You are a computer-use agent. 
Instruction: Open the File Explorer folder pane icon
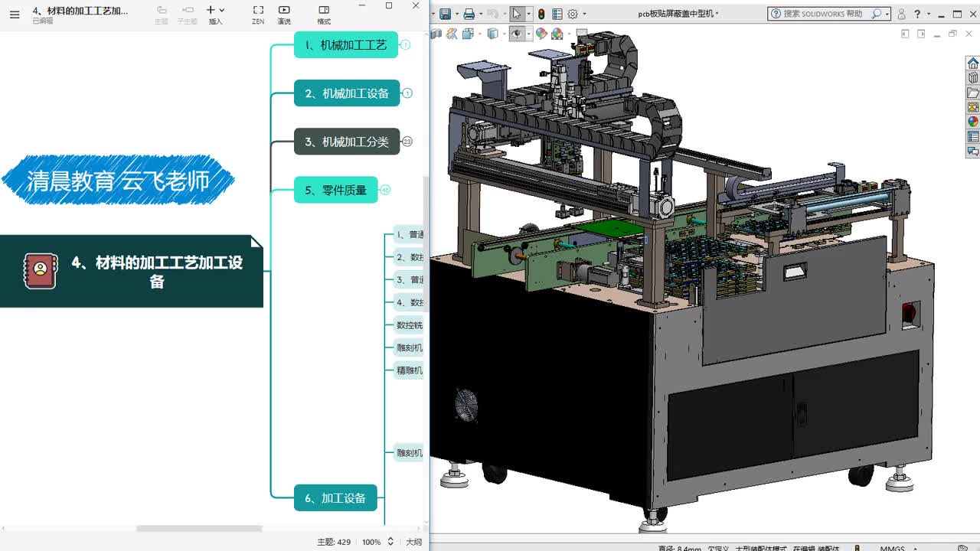pyautogui.click(x=973, y=93)
